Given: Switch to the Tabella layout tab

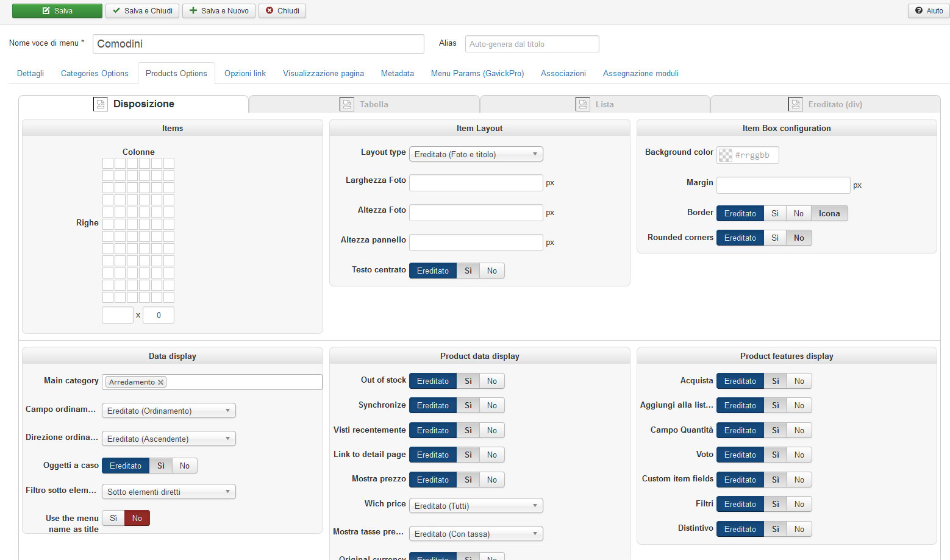Looking at the screenshot, I should (x=364, y=104).
